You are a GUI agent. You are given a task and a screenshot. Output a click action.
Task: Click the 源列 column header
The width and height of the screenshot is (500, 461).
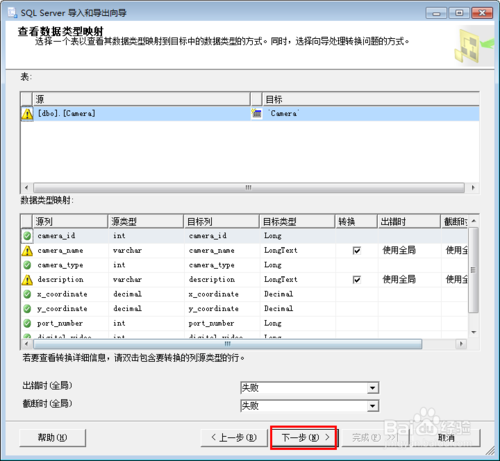70,221
